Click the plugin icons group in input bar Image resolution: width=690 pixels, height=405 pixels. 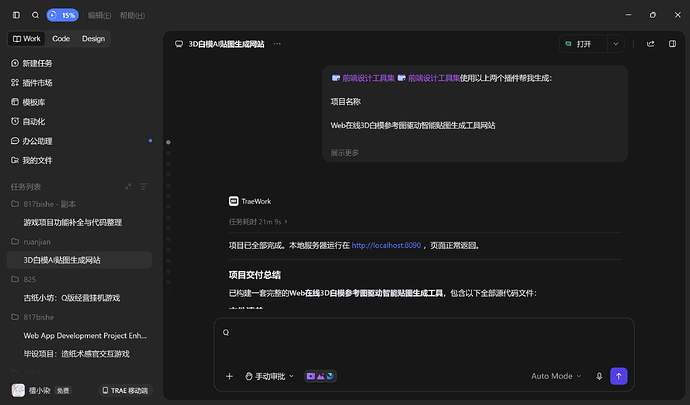pos(320,376)
